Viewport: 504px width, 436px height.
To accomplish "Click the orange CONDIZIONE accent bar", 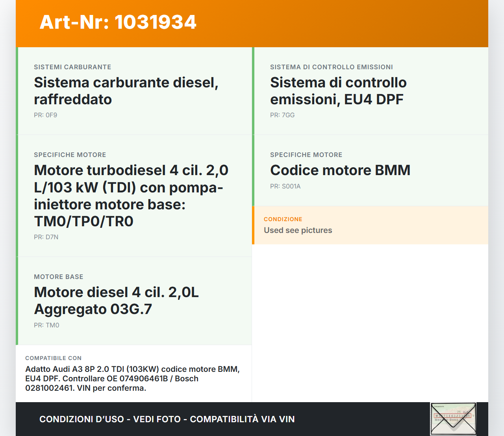I will (x=253, y=225).
